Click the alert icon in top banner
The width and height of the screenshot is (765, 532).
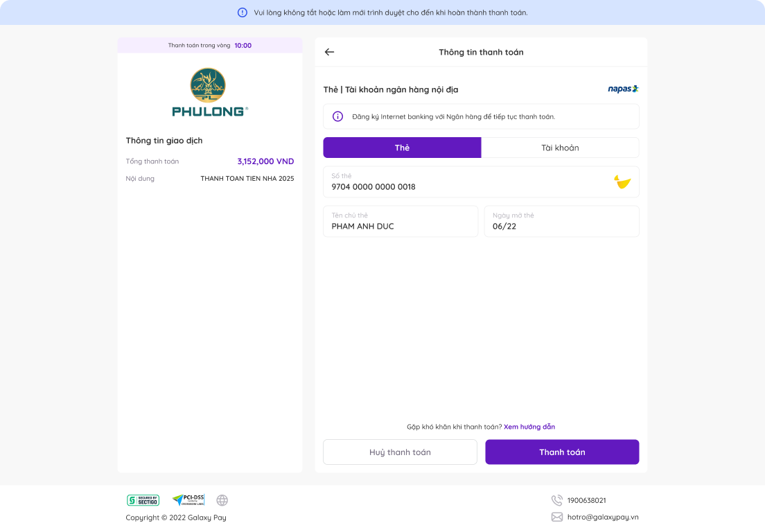coord(242,12)
